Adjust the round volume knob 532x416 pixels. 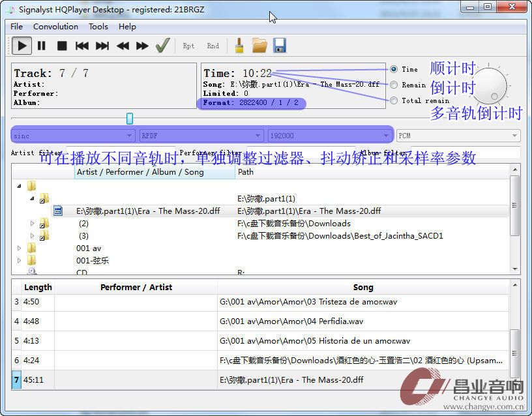[489, 86]
